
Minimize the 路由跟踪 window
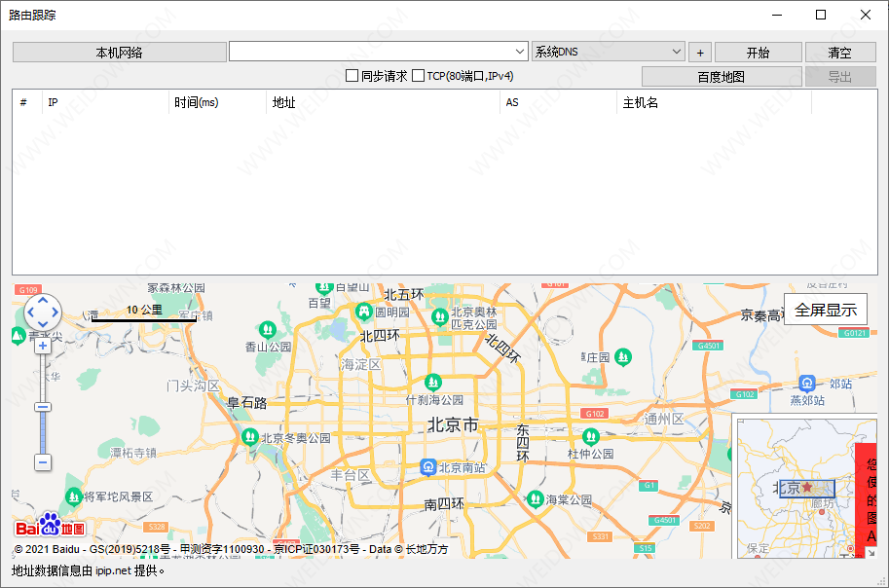777,15
